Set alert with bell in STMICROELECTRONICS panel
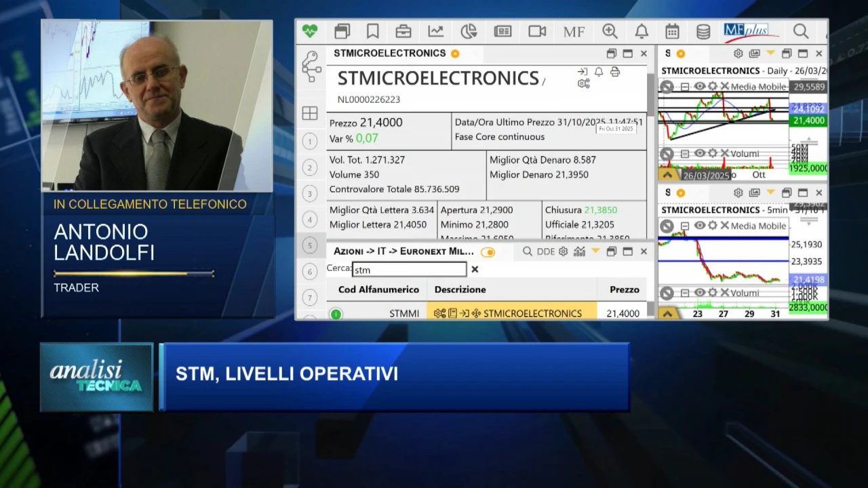 [599, 72]
